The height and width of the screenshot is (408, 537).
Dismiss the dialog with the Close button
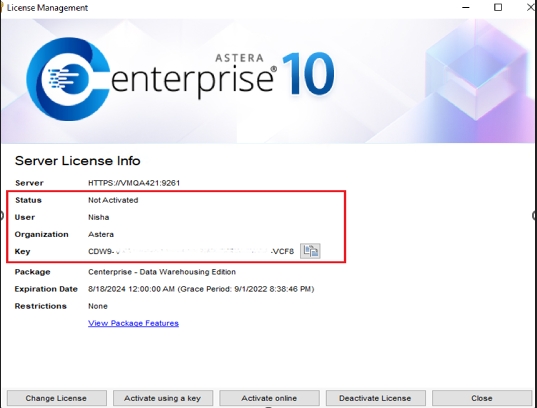(482, 398)
